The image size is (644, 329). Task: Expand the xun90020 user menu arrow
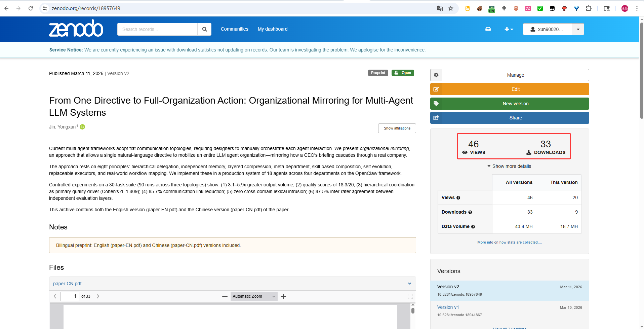point(578,29)
